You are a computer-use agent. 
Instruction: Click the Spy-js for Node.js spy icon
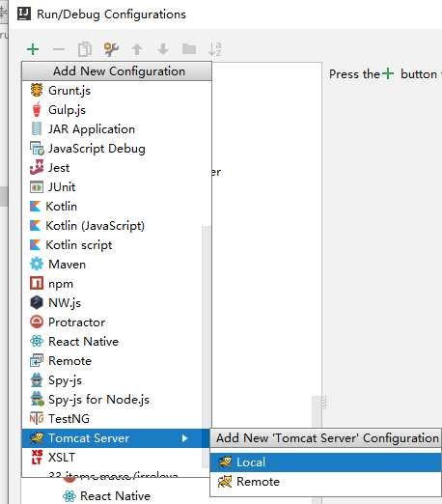tap(37, 399)
